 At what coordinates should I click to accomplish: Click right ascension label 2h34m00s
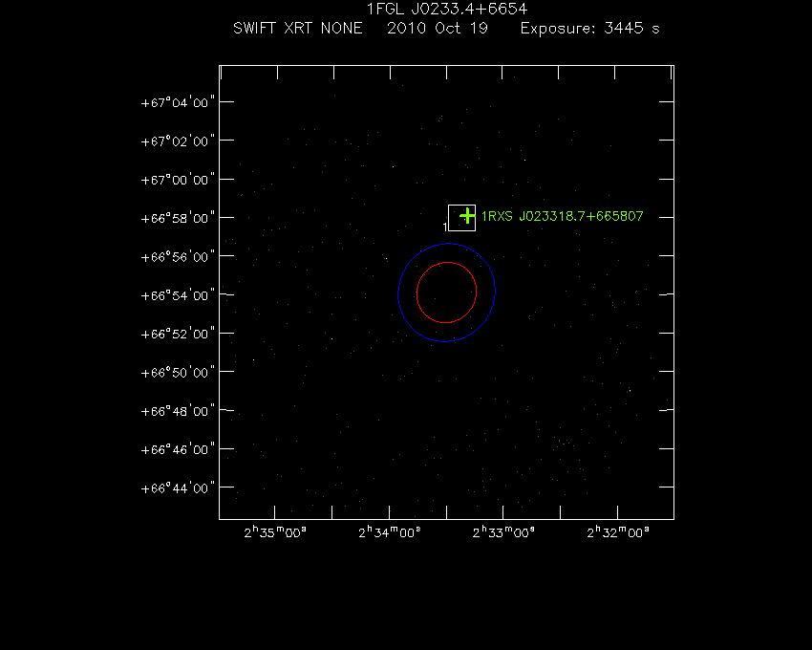(390, 532)
